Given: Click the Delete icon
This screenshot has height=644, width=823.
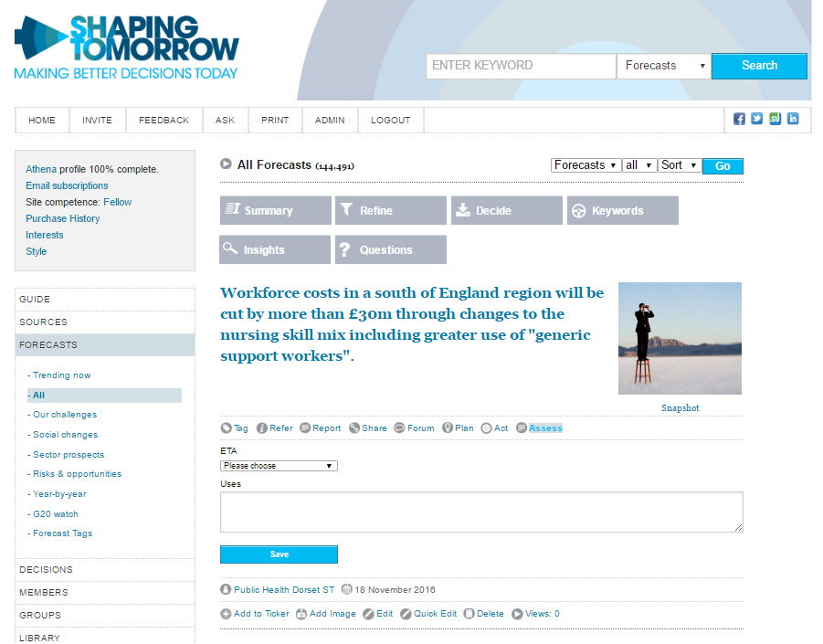Looking at the screenshot, I should point(470,614).
